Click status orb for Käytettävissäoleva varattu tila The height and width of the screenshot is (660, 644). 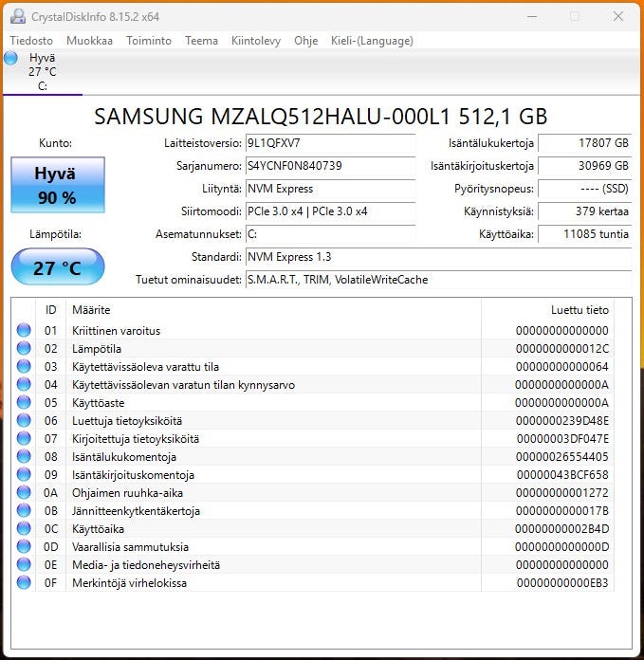click(24, 366)
